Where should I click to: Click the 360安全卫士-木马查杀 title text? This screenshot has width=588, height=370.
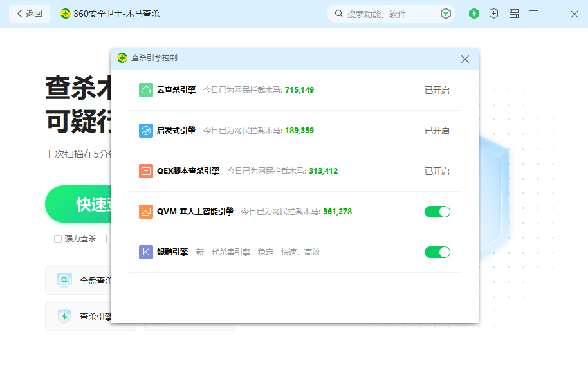click(116, 14)
